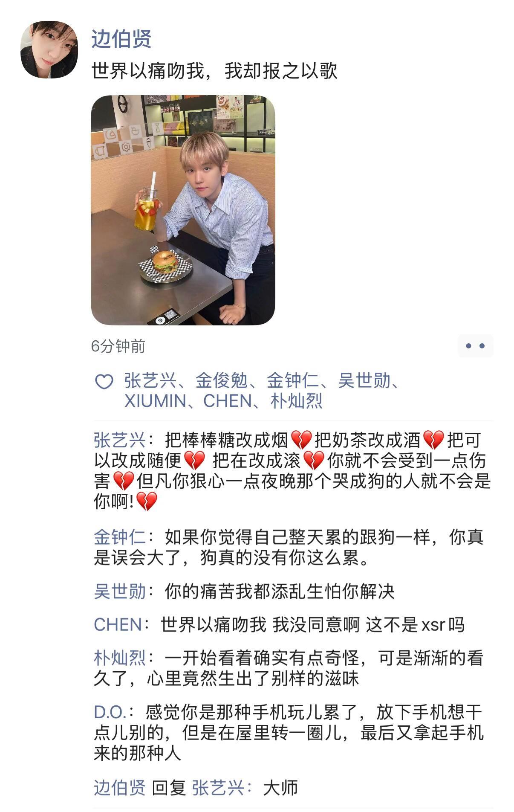Tap CHEN in the likes list
The image size is (514, 812).
pyautogui.click(x=228, y=401)
